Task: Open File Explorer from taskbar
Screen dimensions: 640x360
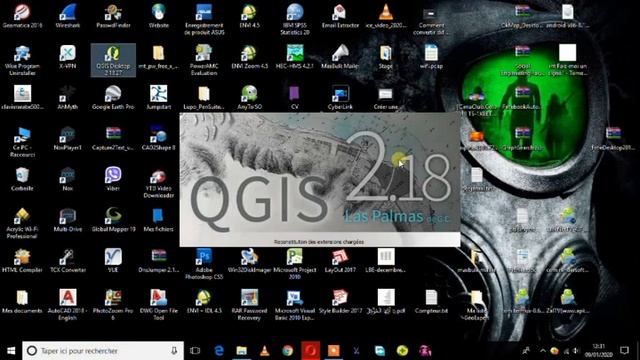Action: [241, 351]
